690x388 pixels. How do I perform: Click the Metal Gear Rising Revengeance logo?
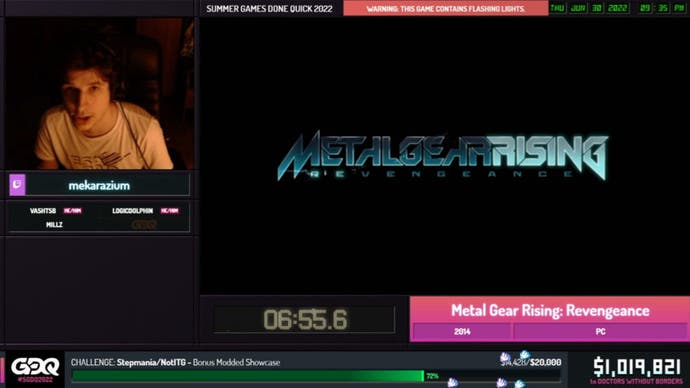443,156
